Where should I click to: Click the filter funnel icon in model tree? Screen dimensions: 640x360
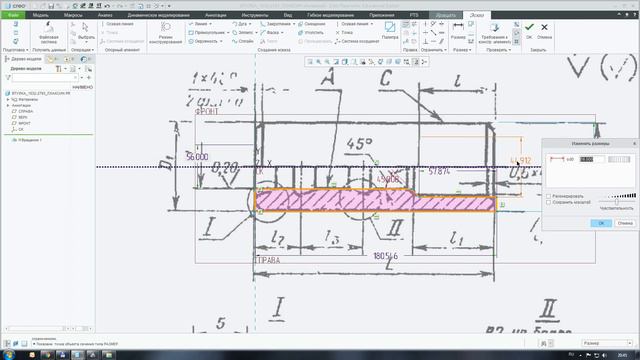pos(8,78)
